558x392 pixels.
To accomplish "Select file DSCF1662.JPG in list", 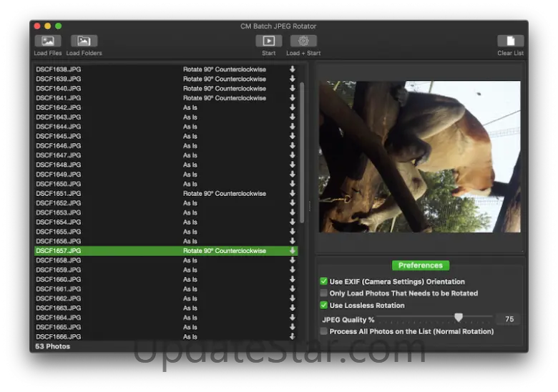I will [166, 298].
